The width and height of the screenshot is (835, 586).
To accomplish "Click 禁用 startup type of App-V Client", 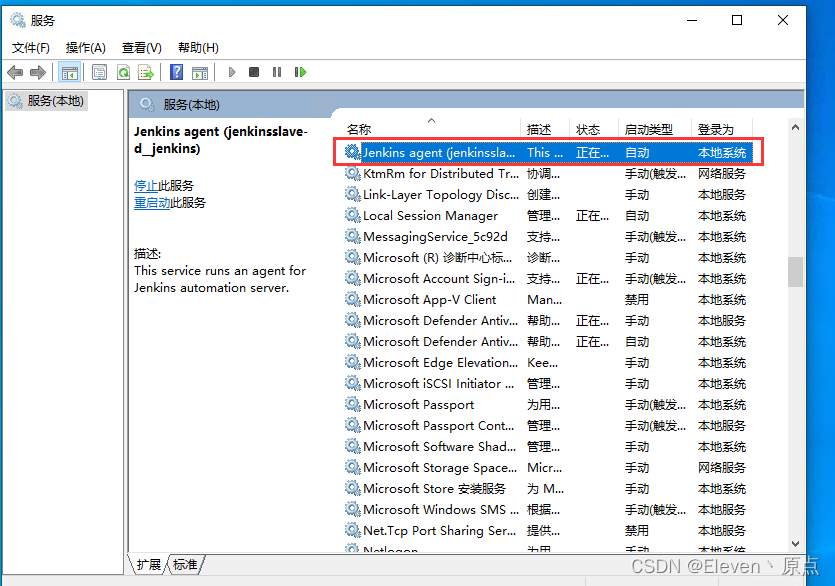I will (637, 299).
